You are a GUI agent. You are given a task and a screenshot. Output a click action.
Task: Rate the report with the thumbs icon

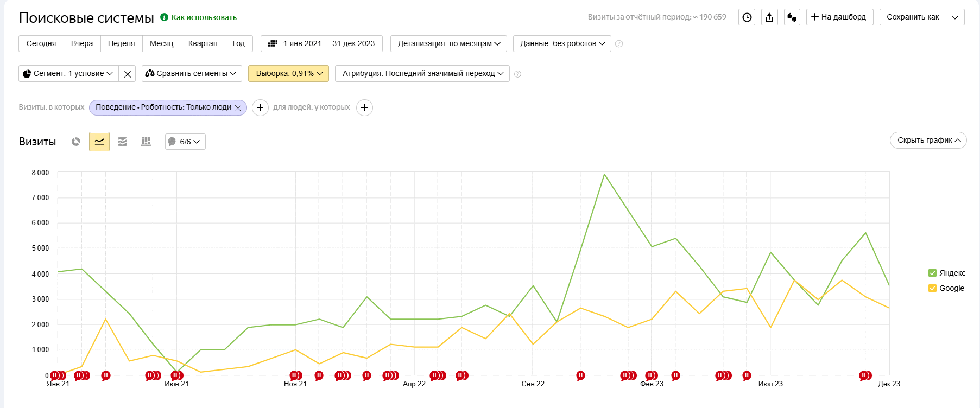pyautogui.click(x=792, y=17)
